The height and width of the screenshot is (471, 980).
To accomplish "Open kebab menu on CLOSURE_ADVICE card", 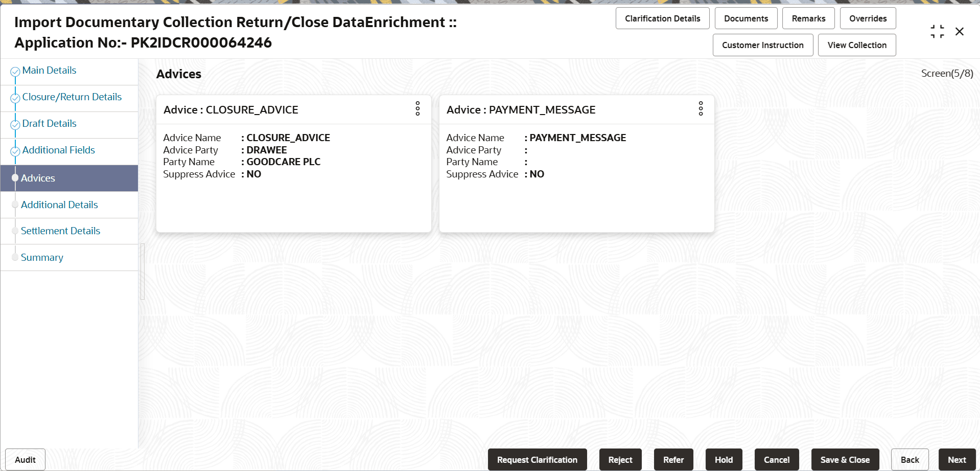I will (417, 108).
